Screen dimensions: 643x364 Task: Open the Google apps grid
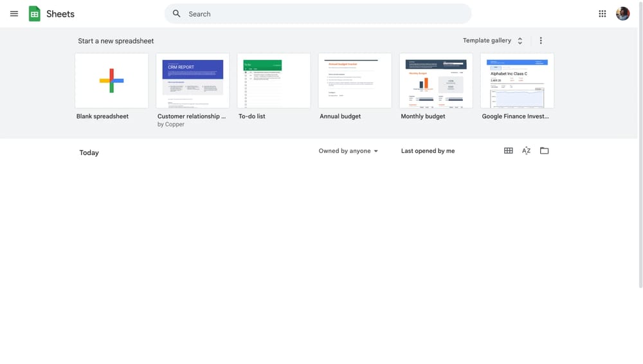[602, 14]
